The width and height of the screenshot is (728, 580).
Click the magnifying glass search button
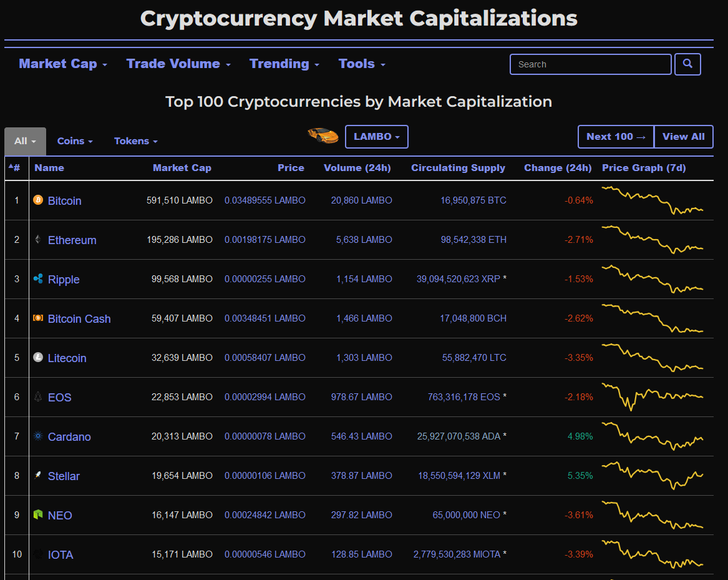pos(687,64)
